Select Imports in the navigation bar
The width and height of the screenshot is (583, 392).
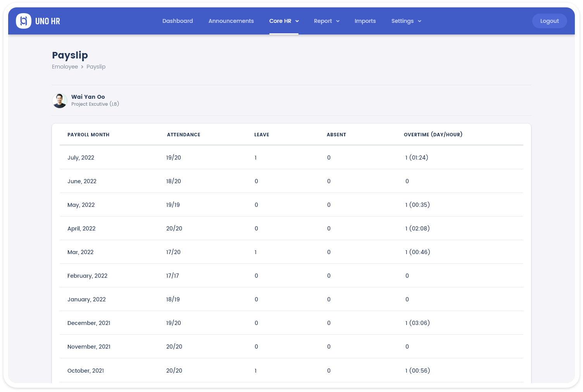point(365,21)
